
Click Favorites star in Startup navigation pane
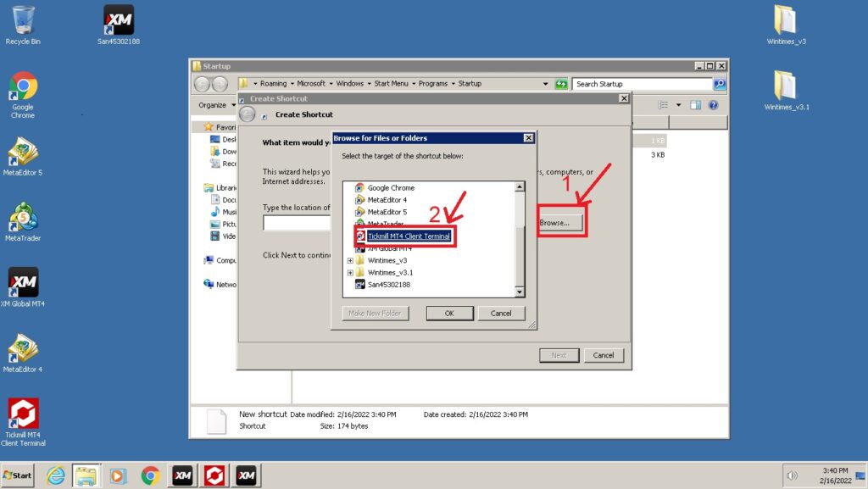209,126
